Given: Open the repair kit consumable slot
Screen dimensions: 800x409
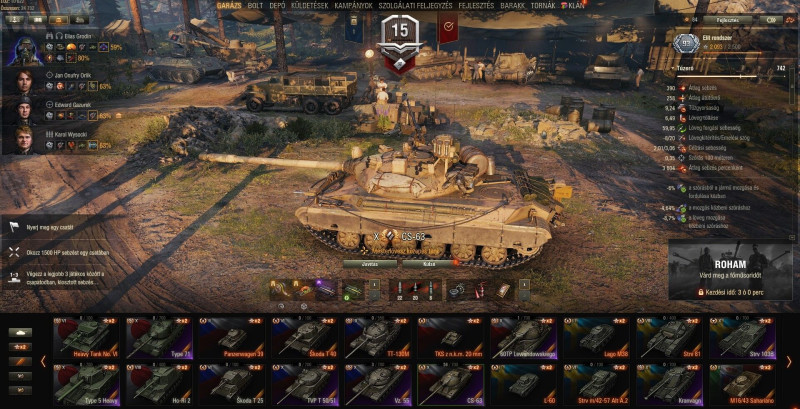Looking at the screenshot, I should coord(457,290).
